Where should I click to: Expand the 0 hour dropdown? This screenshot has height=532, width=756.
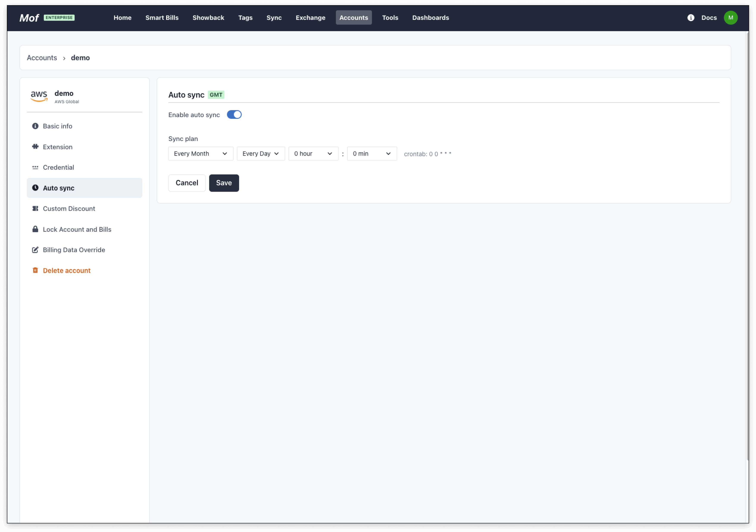[x=313, y=154]
